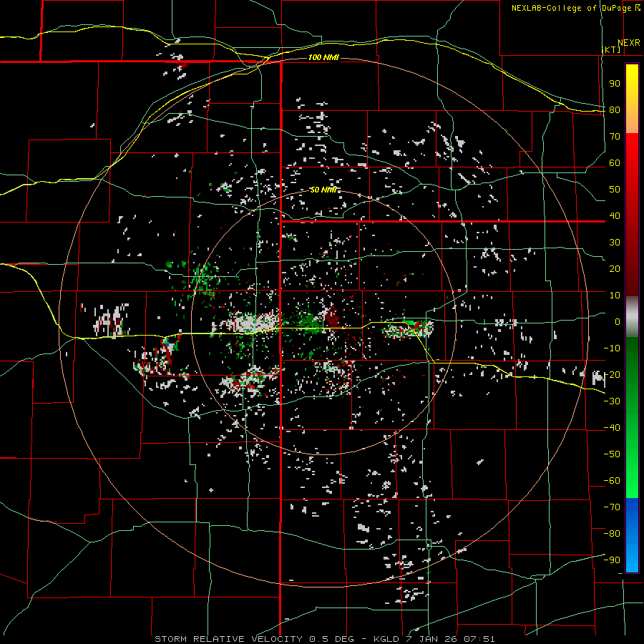This screenshot has width=644, height=644.
Task: Click the 30 value on the velocity scale
Action: click(x=615, y=243)
